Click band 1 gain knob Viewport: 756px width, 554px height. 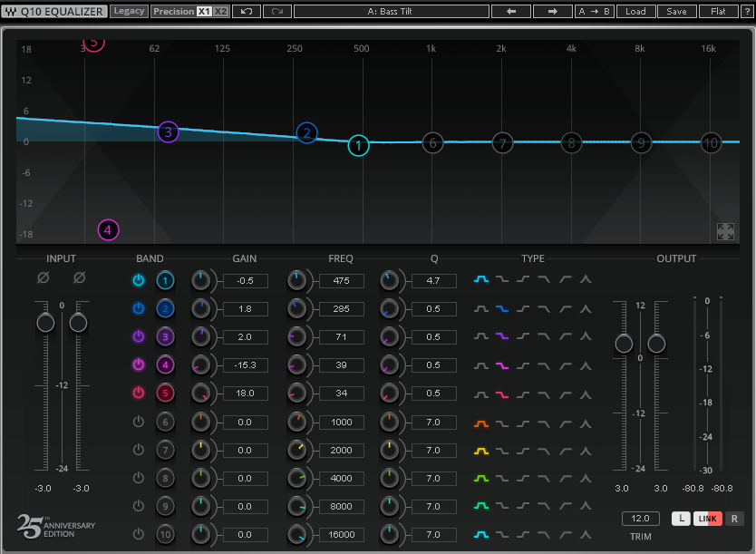coord(200,280)
